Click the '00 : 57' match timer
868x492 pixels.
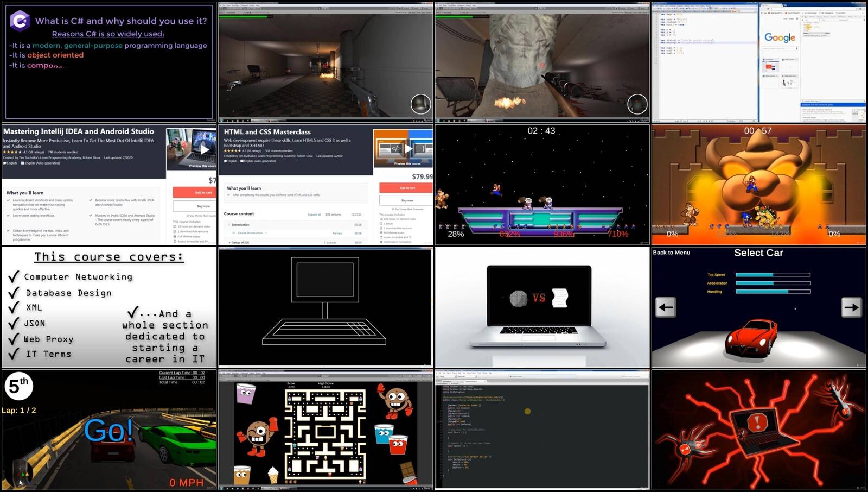coord(758,131)
